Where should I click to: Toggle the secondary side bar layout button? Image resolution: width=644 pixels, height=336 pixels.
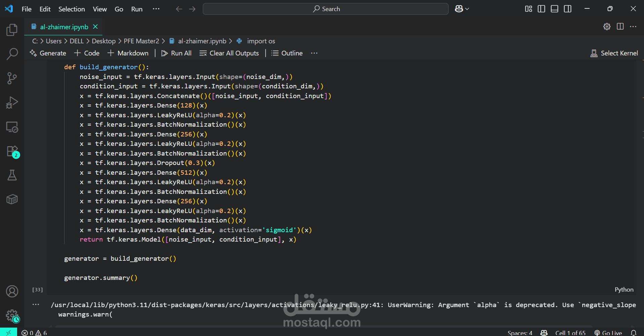[x=567, y=9]
